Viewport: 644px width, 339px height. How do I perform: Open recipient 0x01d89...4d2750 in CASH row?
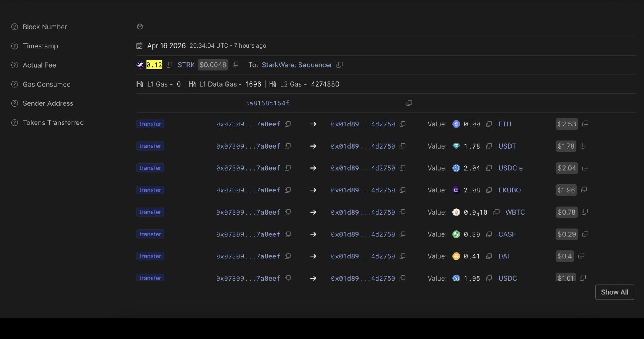point(363,234)
